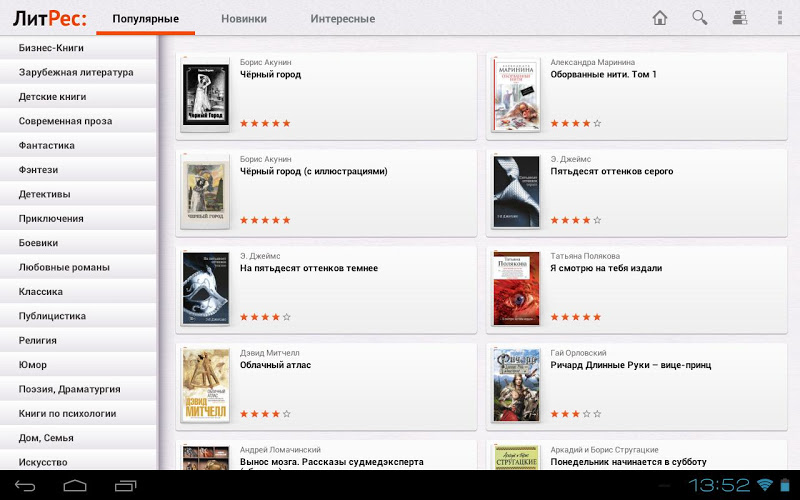Open the recent apps icon
This screenshot has height=500, width=800.
[x=126, y=485]
